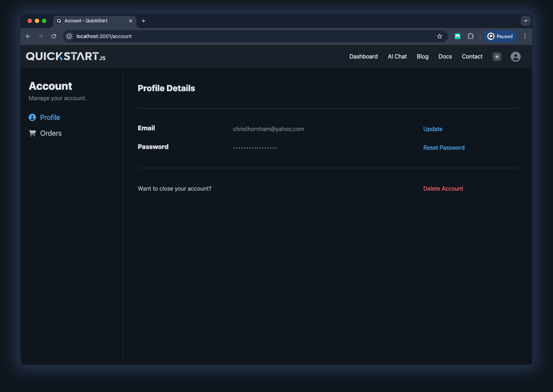553x392 pixels.
Task: Click the QuickStart JS logo
Action: pyautogui.click(x=66, y=56)
